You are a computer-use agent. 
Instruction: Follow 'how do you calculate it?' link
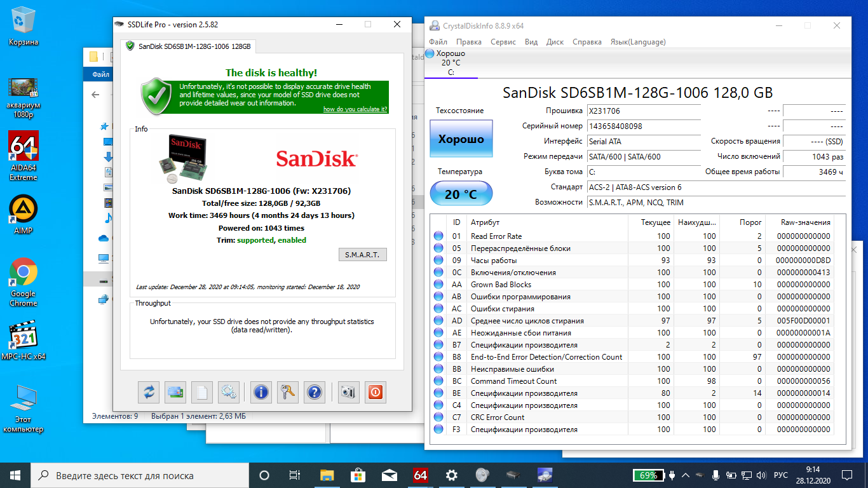[x=355, y=109]
